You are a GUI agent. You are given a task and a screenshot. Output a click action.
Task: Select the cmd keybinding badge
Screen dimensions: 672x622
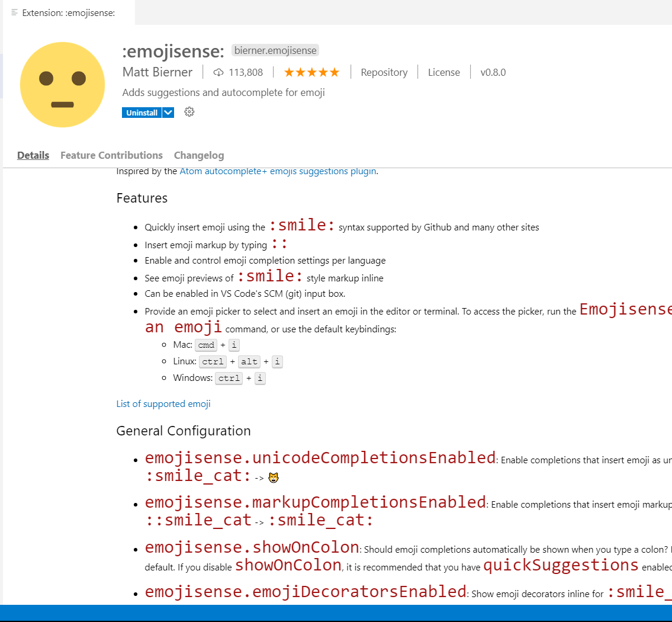tap(205, 345)
